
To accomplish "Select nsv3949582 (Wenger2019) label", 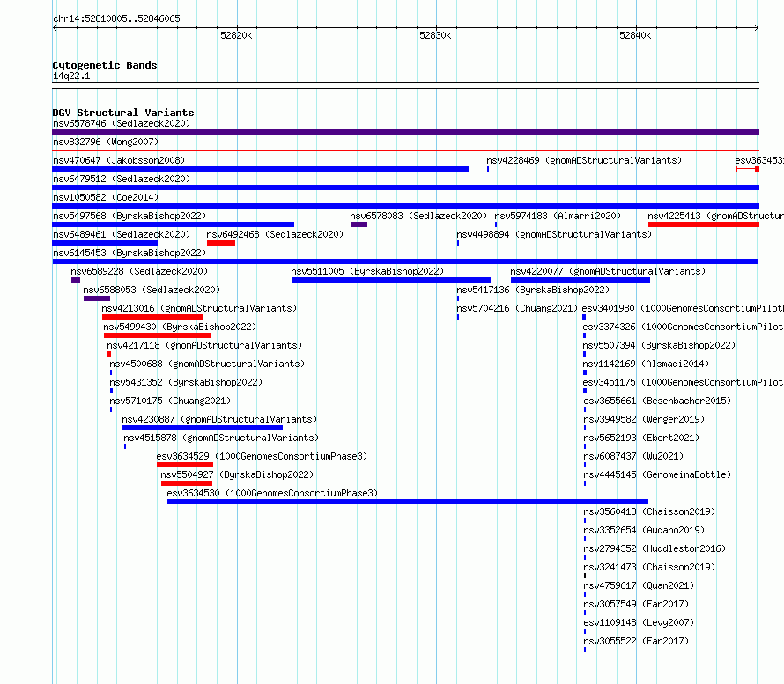I will click(644, 419).
